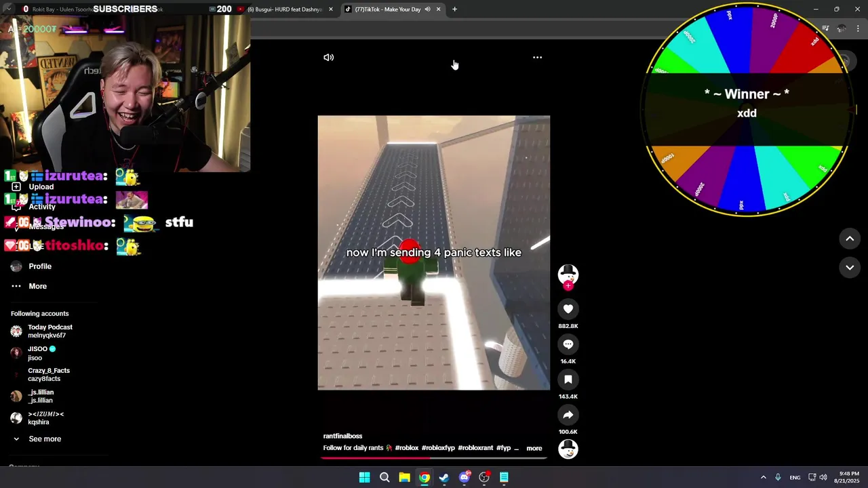The height and width of the screenshot is (488, 868).
Task: Open Steam from taskbar
Action: [444, 477]
